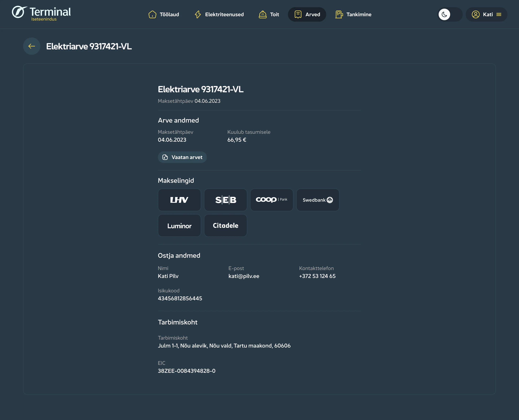Click the download icon in Vaatan arvet

(x=165, y=157)
